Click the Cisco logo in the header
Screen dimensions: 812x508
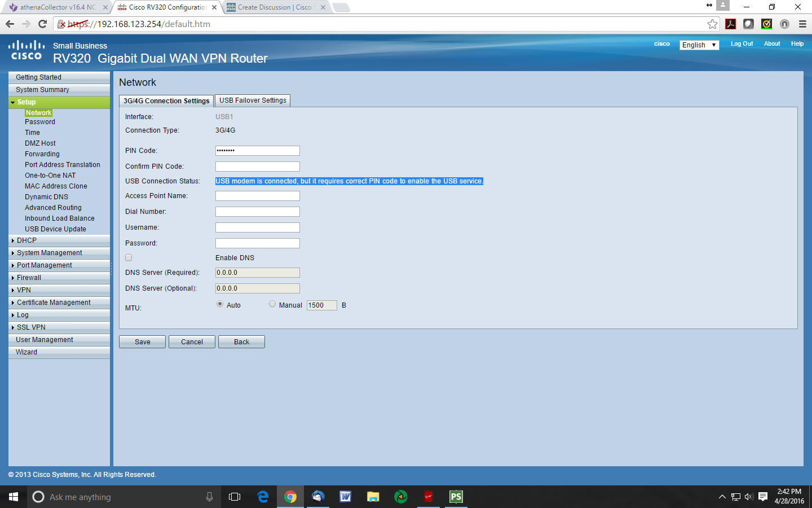(27, 50)
